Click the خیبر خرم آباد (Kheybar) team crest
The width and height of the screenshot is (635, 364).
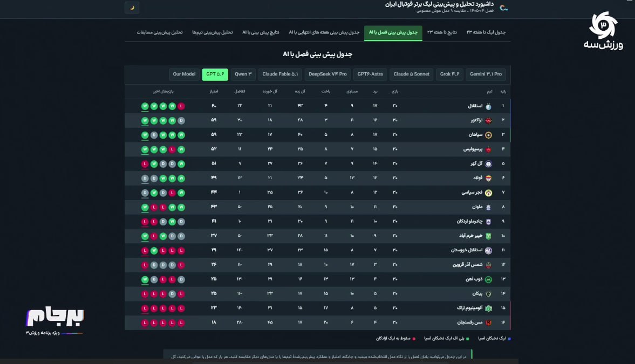pyautogui.click(x=488, y=236)
